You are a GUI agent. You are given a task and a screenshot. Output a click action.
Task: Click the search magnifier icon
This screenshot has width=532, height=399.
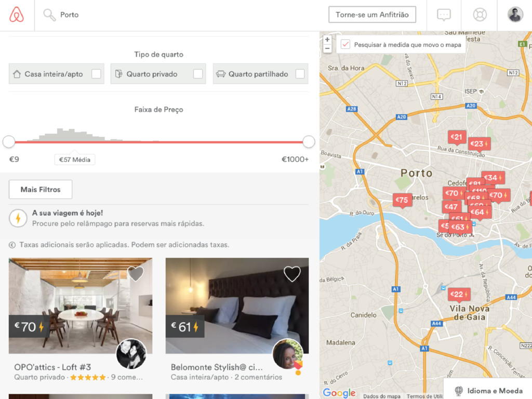pyautogui.click(x=49, y=15)
